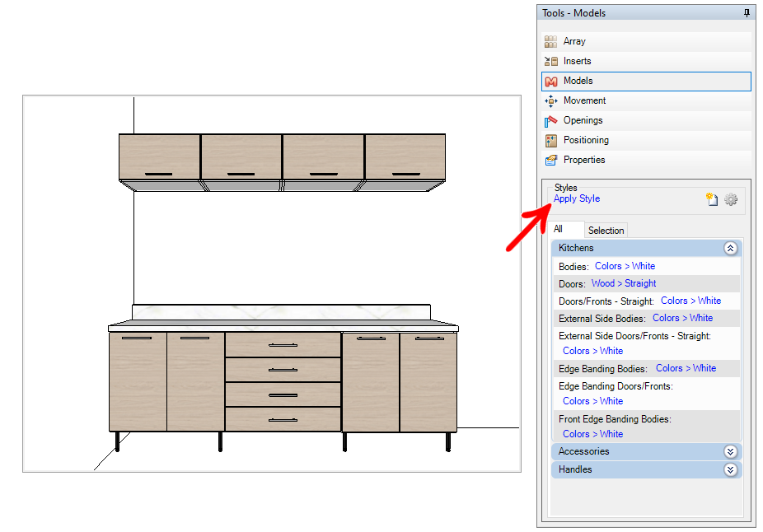Viewport: 763px width, 532px height.
Task: Click the top drawer of base cabinet
Action: [283, 345]
